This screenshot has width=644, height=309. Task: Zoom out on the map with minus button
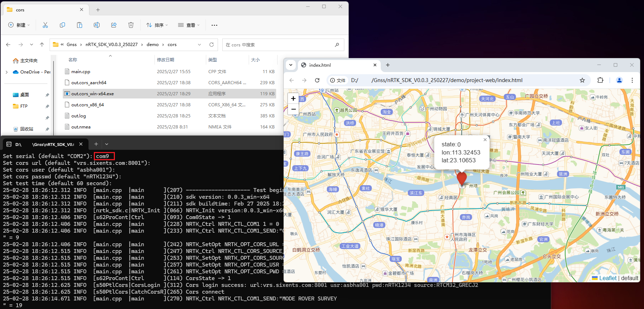click(x=293, y=109)
